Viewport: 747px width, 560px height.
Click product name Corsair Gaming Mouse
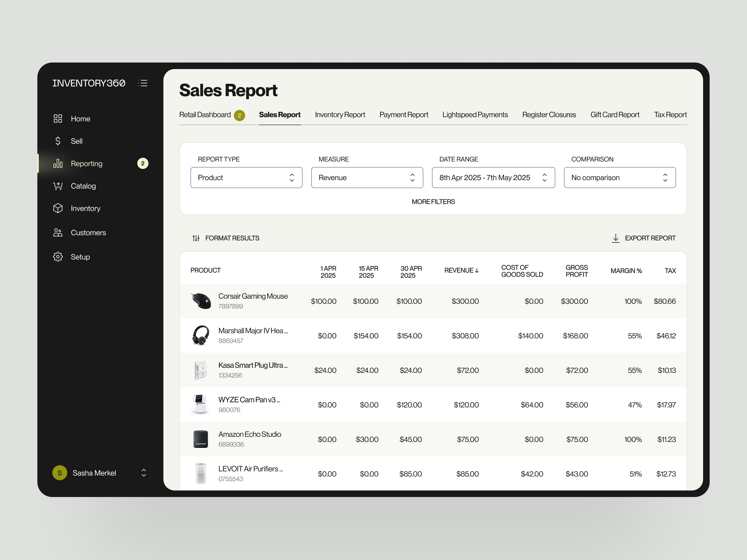[x=253, y=296]
